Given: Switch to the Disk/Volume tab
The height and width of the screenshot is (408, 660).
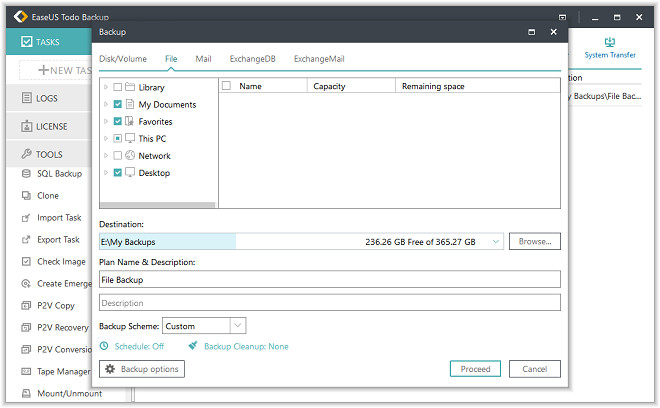Looking at the screenshot, I should point(123,59).
